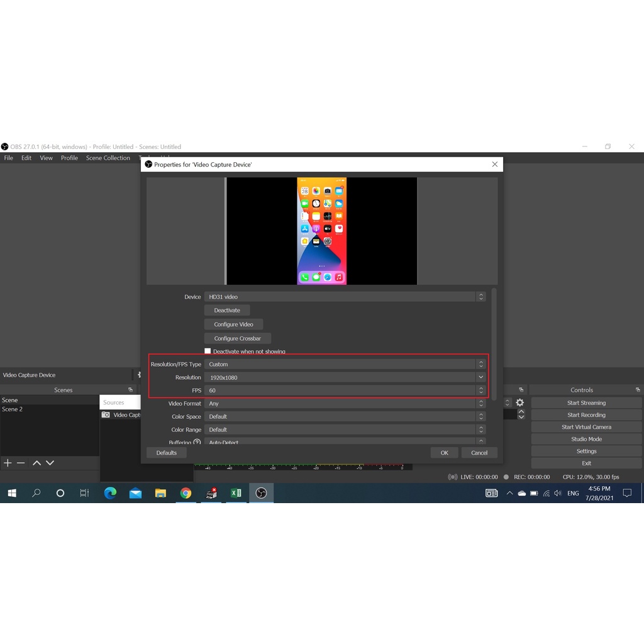Viewport: 644px width, 644px height.
Task: Expand the Resolution dropdown set to 1920x1080
Action: (x=480, y=377)
